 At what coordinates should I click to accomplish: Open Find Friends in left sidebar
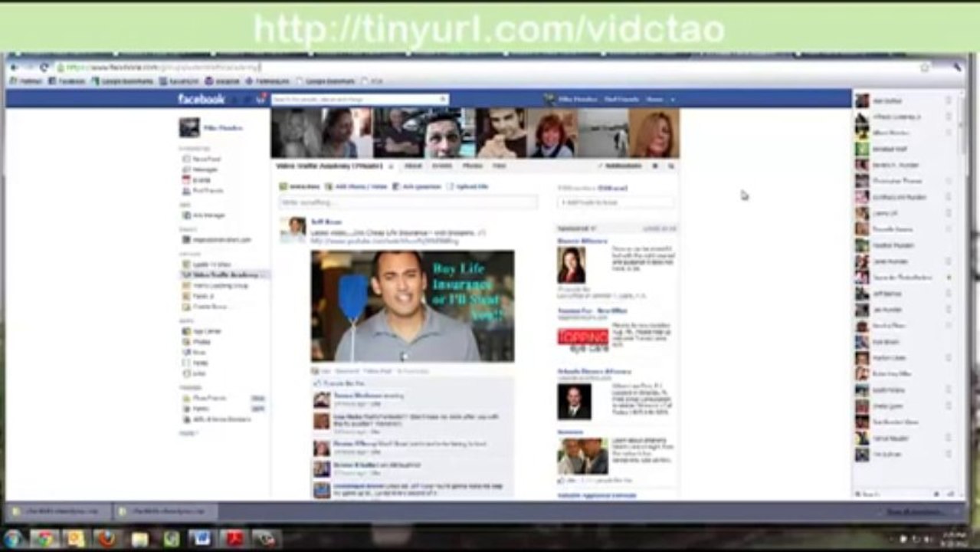pyautogui.click(x=204, y=190)
